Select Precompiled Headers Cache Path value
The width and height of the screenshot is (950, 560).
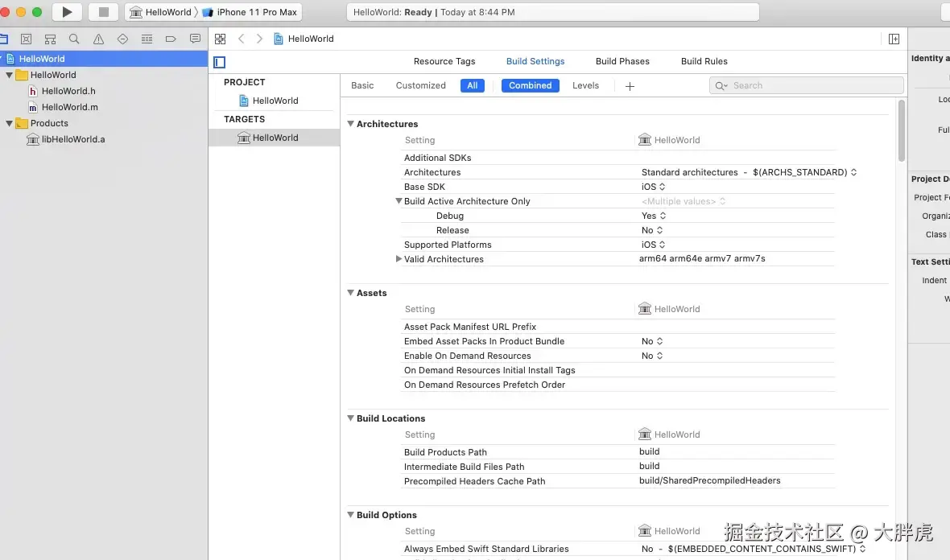coord(709,480)
